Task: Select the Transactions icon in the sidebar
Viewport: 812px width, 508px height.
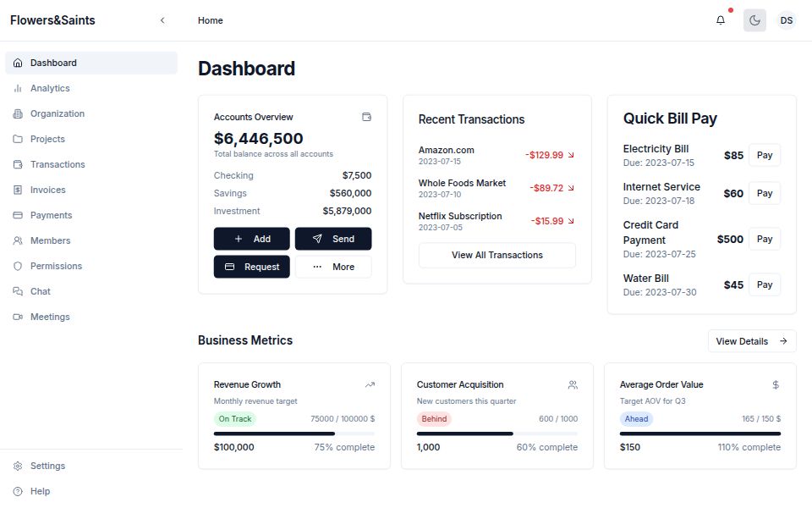Action: point(19,164)
